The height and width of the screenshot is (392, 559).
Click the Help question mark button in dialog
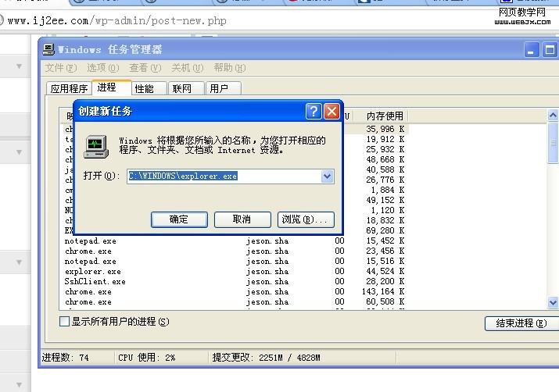point(314,111)
